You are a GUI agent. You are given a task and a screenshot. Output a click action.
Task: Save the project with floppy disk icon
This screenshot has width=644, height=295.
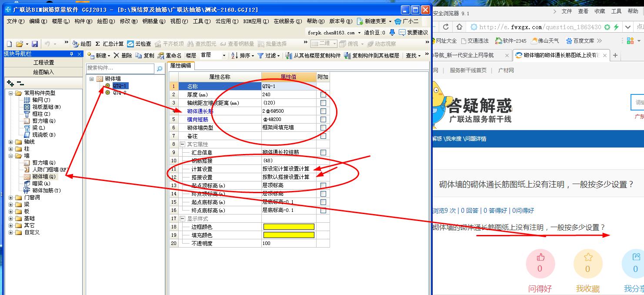pyautogui.click(x=35, y=44)
